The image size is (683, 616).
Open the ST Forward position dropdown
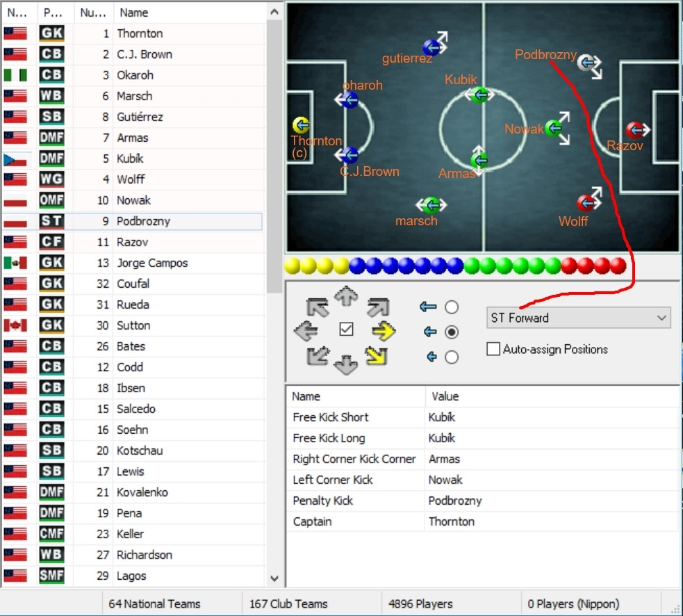pos(579,318)
